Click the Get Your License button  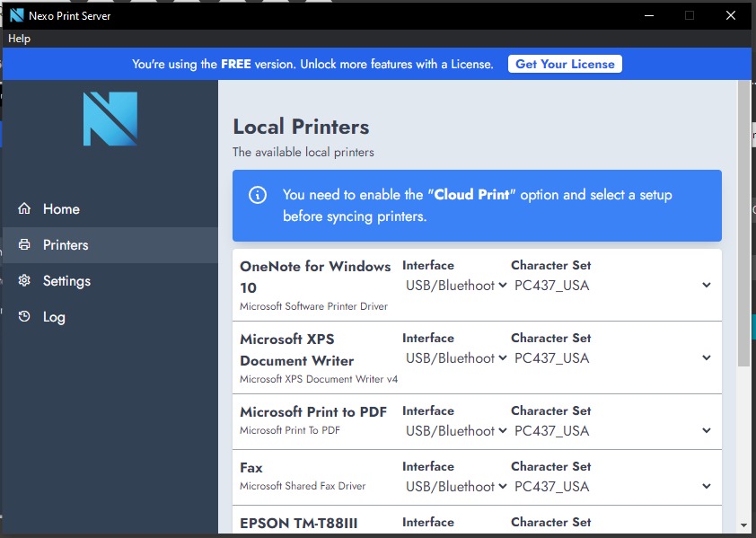coord(565,64)
